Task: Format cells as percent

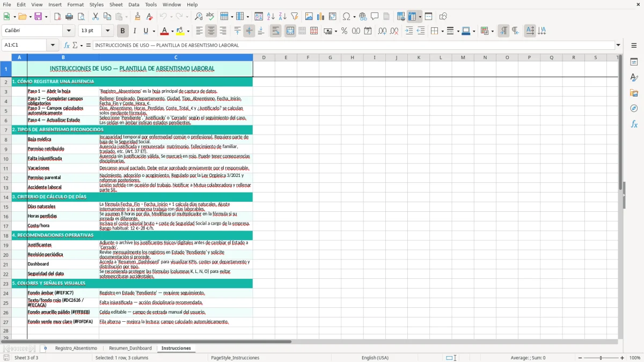Action: coord(344,31)
